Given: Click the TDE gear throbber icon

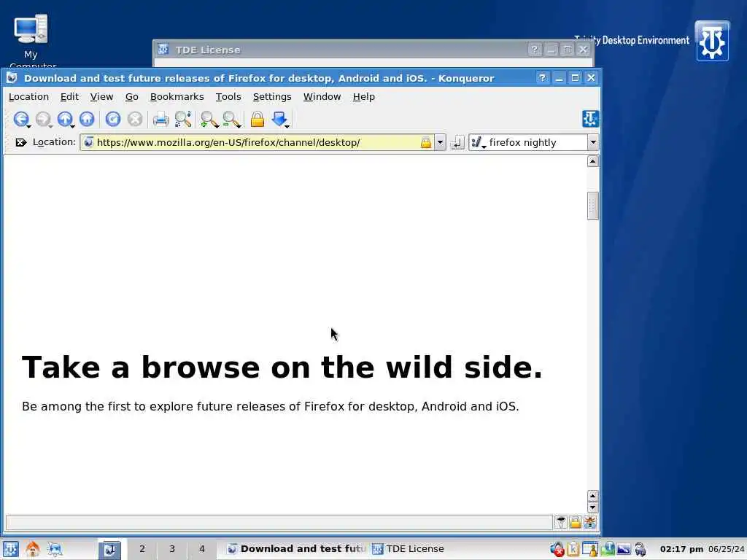Looking at the screenshot, I should click(x=590, y=119).
